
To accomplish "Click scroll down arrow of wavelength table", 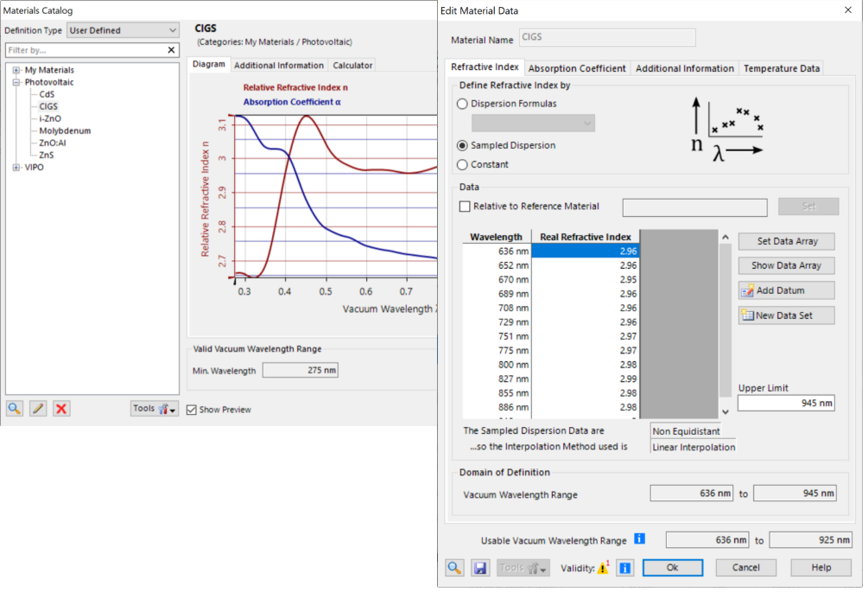I will [725, 412].
